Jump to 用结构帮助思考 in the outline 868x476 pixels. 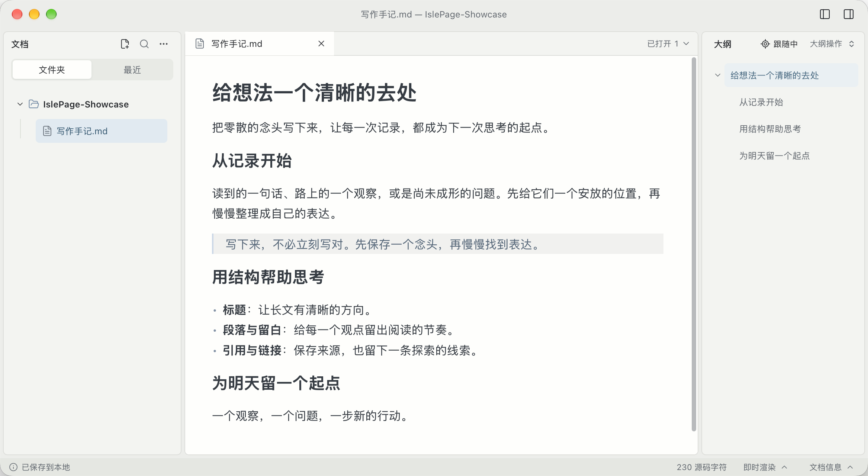(x=770, y=129)
